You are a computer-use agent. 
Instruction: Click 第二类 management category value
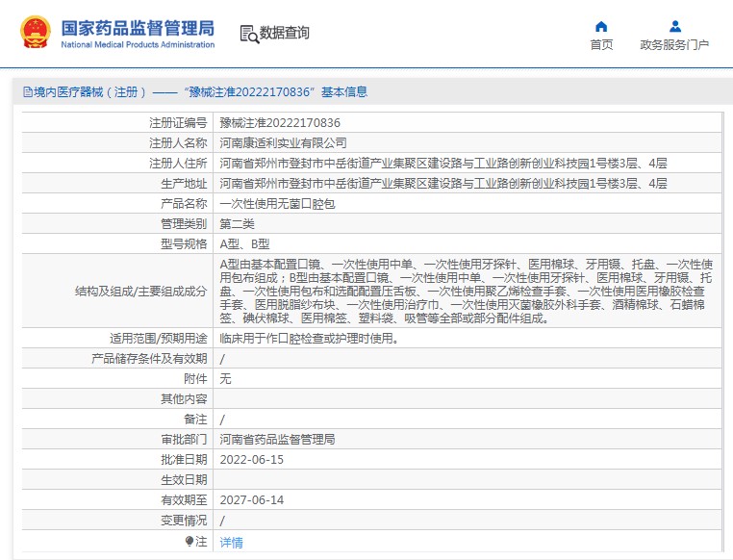pyautogui.click(x=237, y=224)
